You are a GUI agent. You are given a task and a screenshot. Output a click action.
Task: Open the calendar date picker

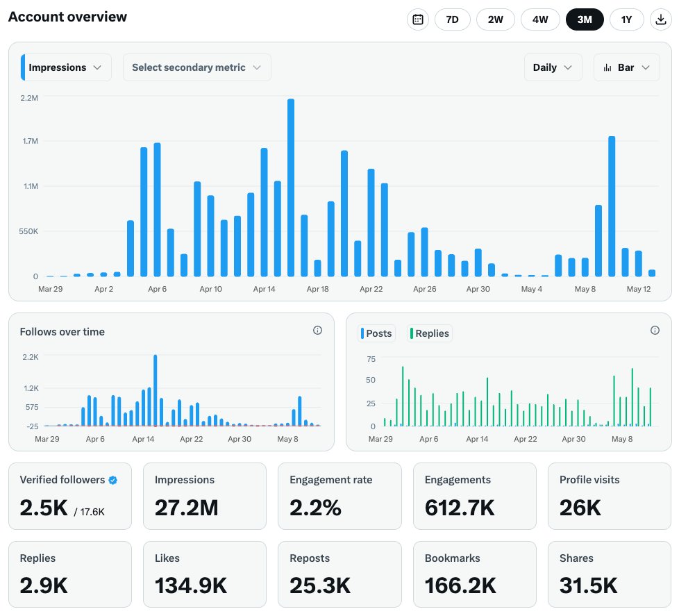click(x=418, y=19)
